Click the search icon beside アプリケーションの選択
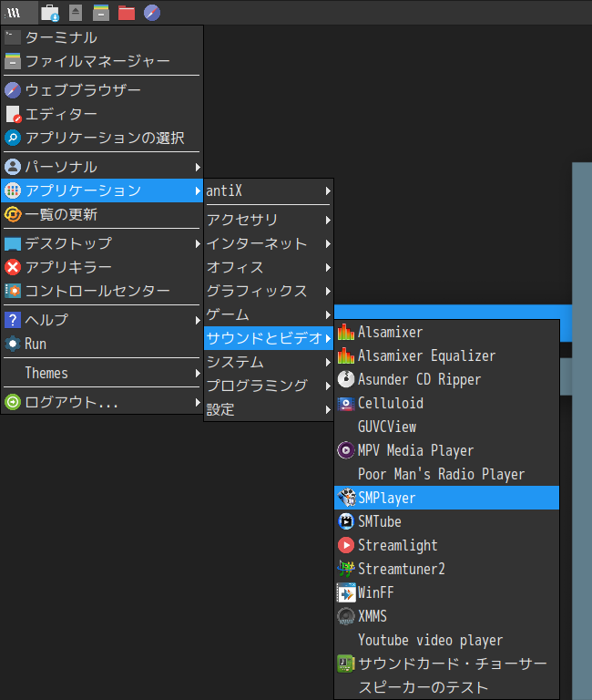Screen dimensions: 592x700 click(x=13, y=138)
